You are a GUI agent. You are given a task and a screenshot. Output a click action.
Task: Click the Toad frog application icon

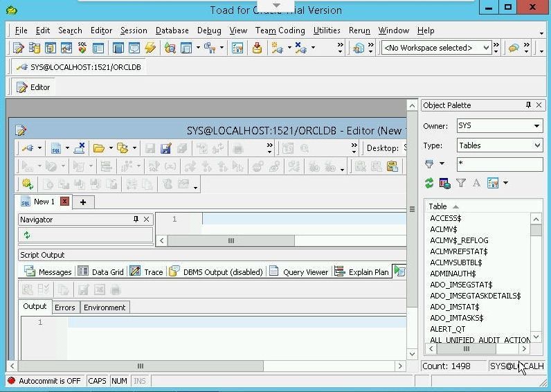coord(12,10)
